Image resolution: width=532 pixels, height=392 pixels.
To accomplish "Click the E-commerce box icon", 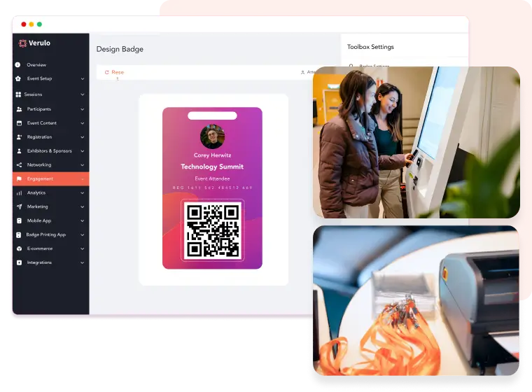I will [x=19, y=248].
